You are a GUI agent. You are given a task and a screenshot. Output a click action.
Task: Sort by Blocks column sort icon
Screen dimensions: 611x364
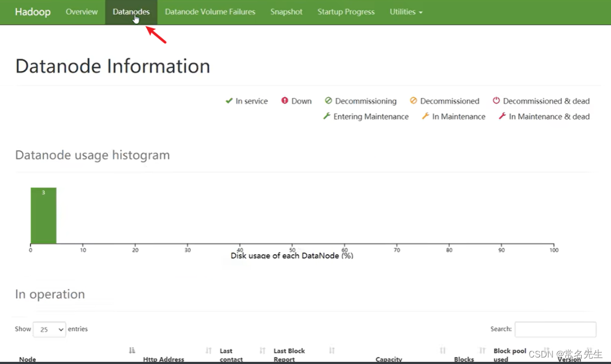[x=483, y=350]
